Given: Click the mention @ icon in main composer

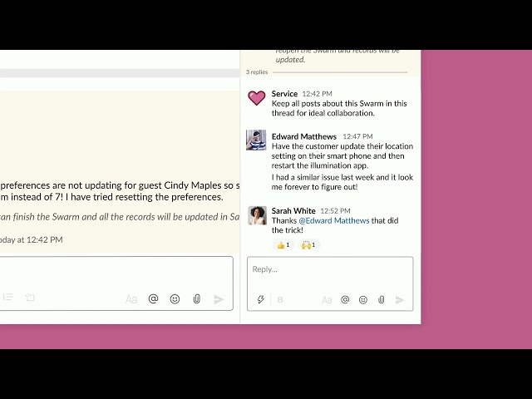Looking at the screenshot, I should (153, 299).
